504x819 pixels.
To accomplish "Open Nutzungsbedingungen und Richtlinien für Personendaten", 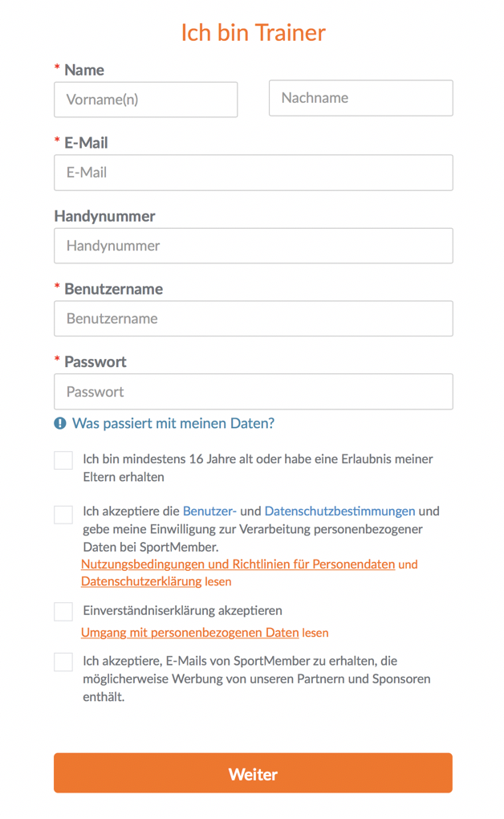I will click(x=238, y=564).
